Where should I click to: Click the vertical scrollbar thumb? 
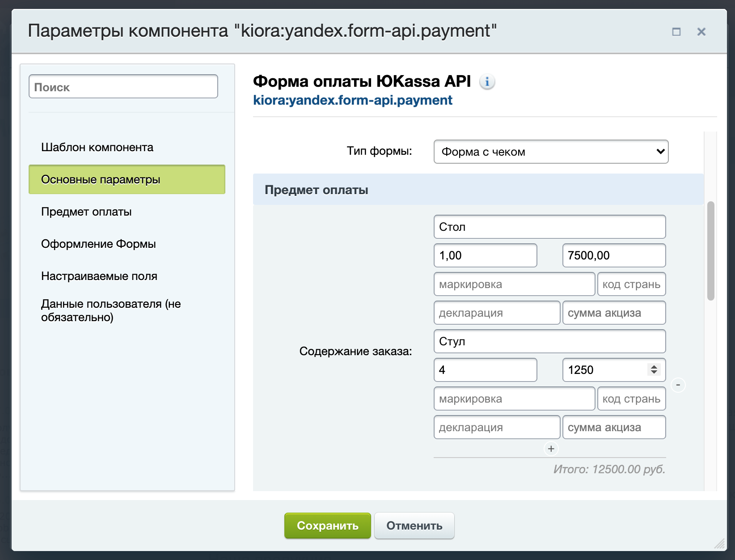(x=710, y=250)
